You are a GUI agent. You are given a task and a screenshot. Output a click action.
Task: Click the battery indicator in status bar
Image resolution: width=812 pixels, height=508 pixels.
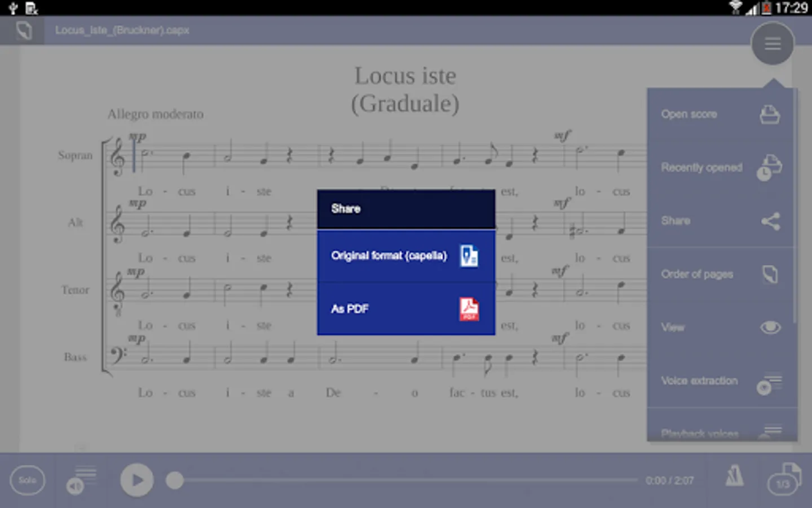(767, 8)
